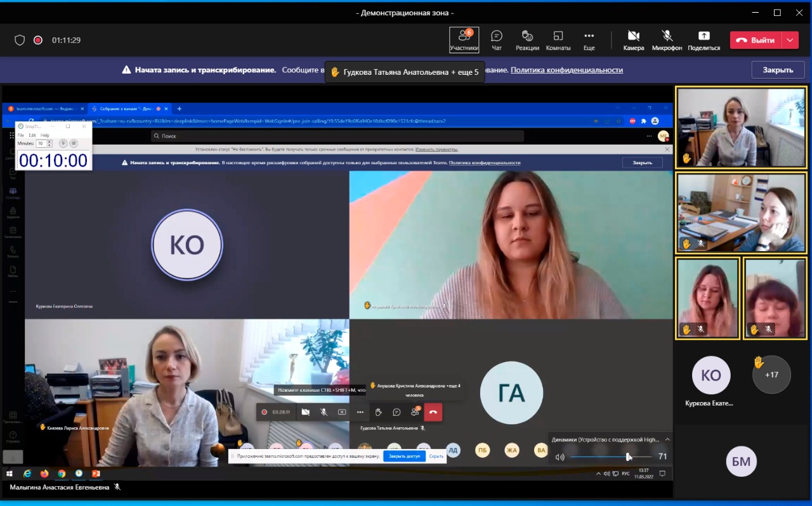Click the shield security icon beside the timer

click(20, 40)
